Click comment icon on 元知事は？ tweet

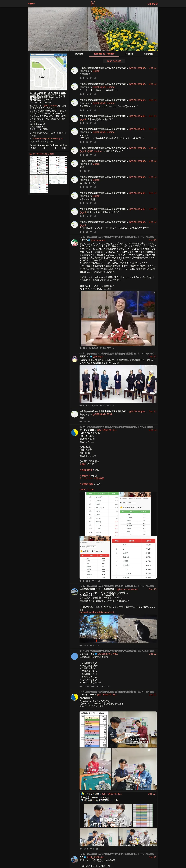(x=81, y=78)
